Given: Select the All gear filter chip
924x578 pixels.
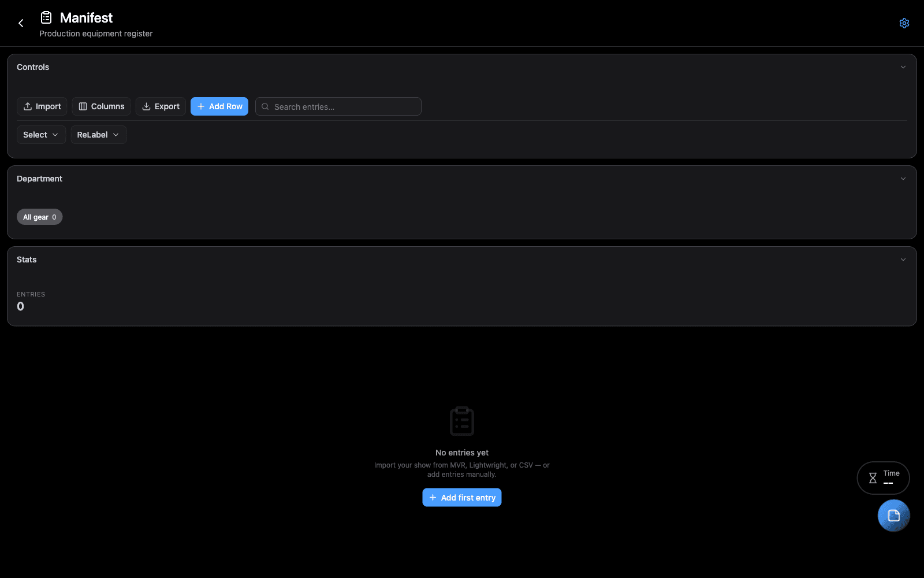Looking at the screenshot, I should click(39, 217).
